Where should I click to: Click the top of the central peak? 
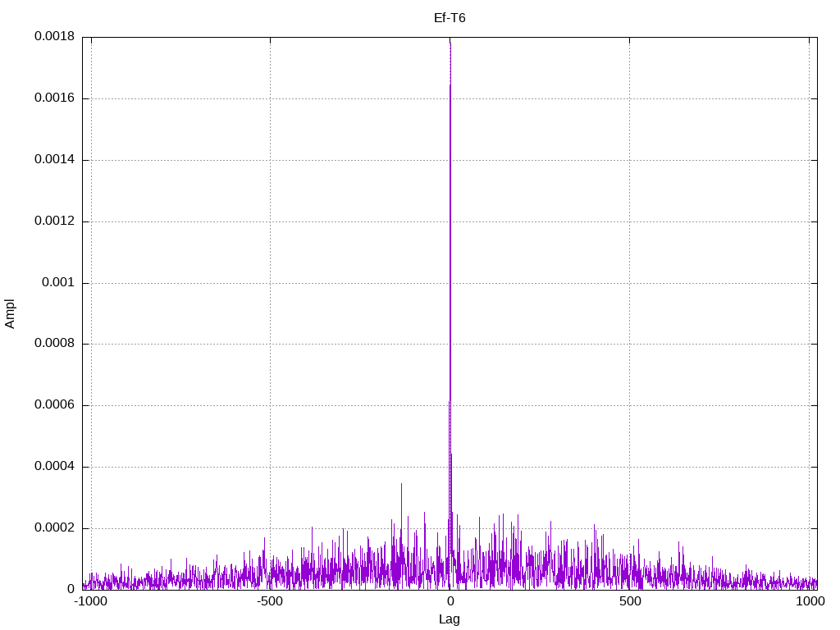click(x=450, y=43)
